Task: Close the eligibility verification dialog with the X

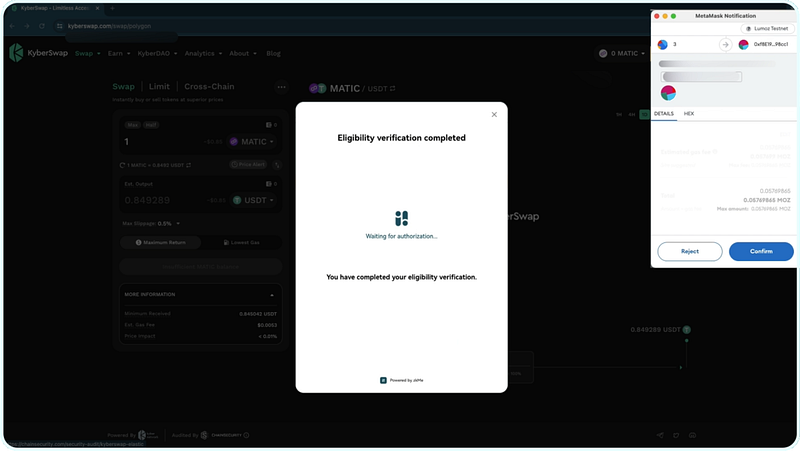Action: click(x=494, y=114)
